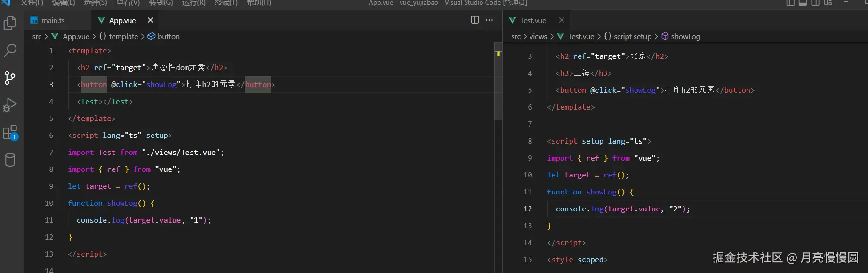Expand the App.vue breadcrumb dropdown
868x273 pixels.
(76, 36)
